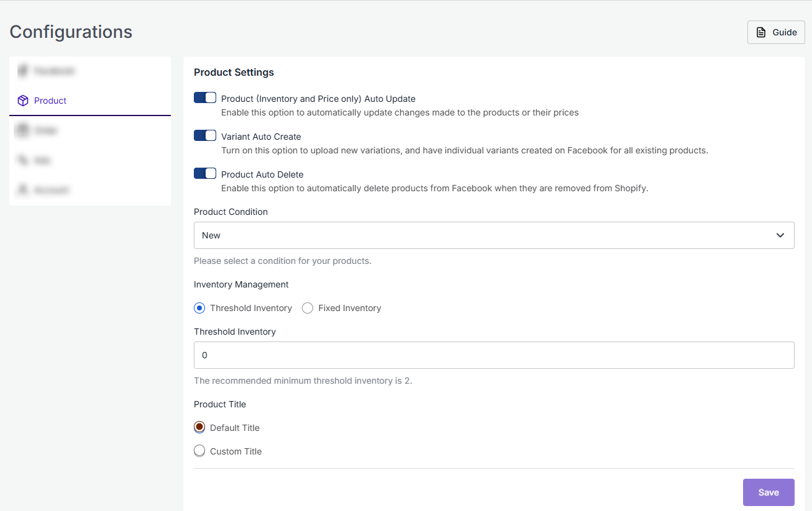Screen dimensions: 812x511
Task: Click the document icon on Guide button
Action: pos(760,32)
